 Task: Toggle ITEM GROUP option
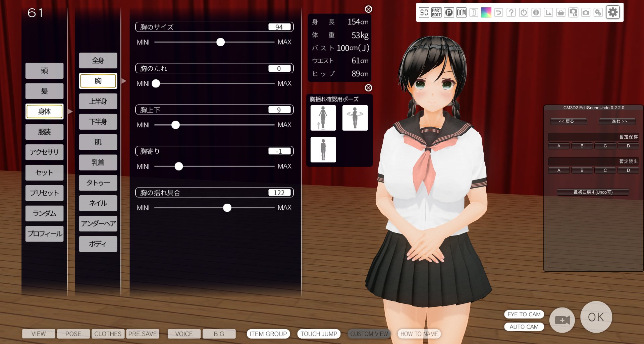point(268,334)
